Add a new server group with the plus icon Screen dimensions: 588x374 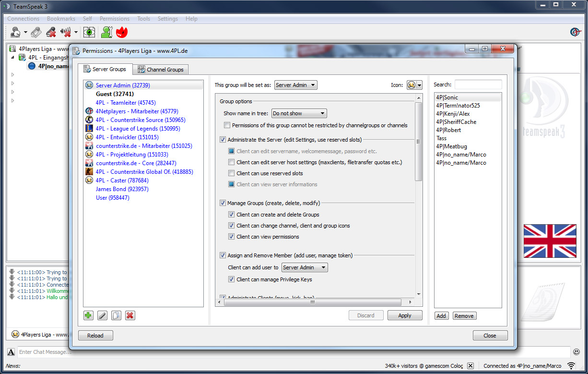point(88,315)
